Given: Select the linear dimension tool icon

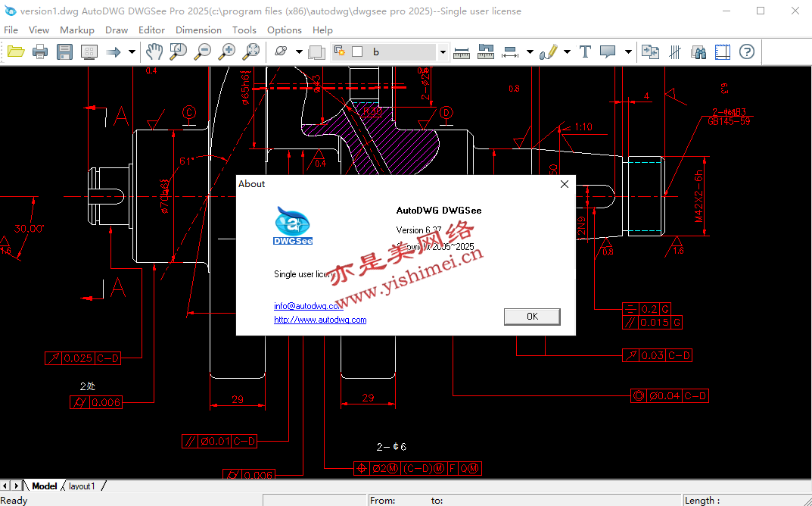Looking at the screenshot, I should pyautogui.click(x=510, y=52).
